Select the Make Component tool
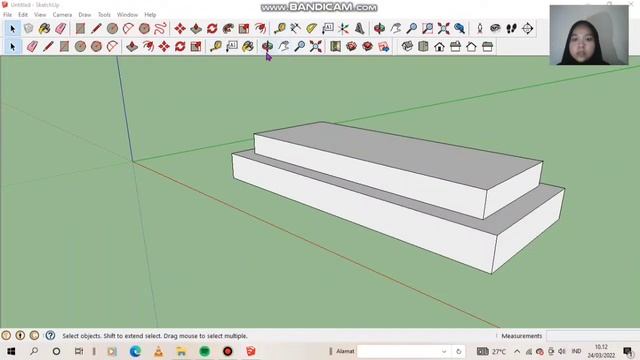The height and width of the screenshot is (360, 640). tap(29, 29)
